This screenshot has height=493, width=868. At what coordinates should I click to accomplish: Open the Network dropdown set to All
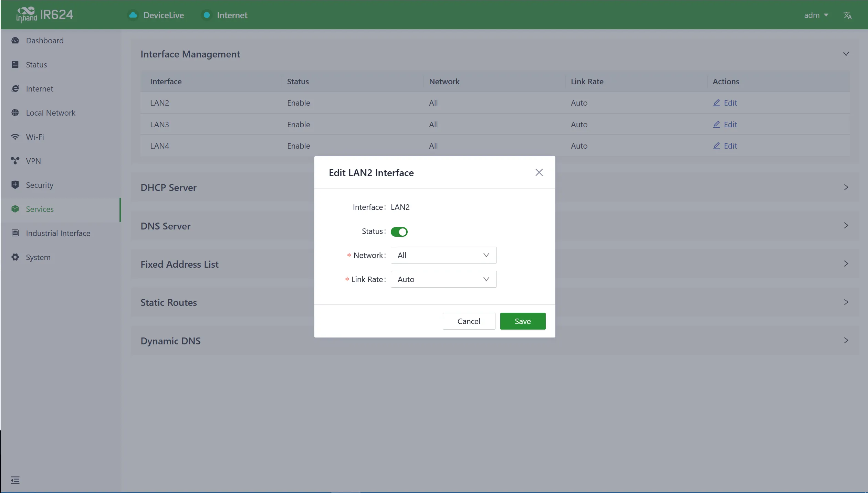pos(443,255)
